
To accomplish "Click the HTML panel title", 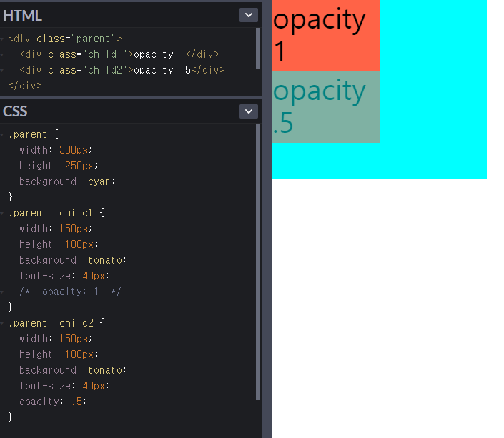I will tap(22, 16).
